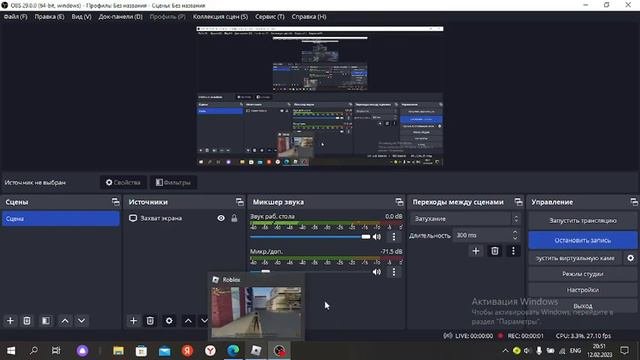The height and width of the screenshot is (360, 640).
Task: Adjust the desktop audio volume slider
Action: tap(310, 237)
